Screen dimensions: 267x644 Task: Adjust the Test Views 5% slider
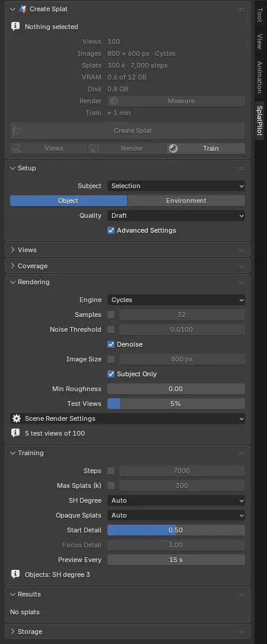(176, 404)
